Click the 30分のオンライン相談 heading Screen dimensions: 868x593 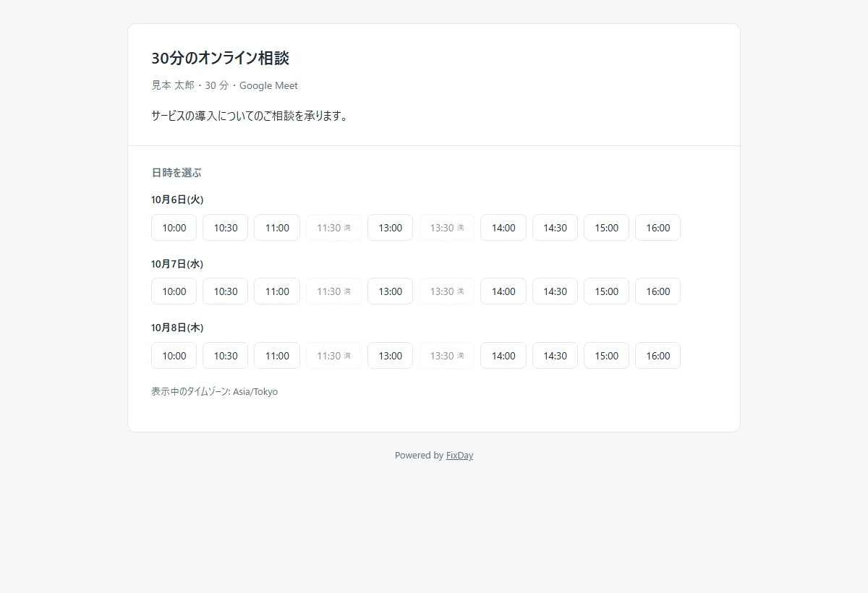221,58
